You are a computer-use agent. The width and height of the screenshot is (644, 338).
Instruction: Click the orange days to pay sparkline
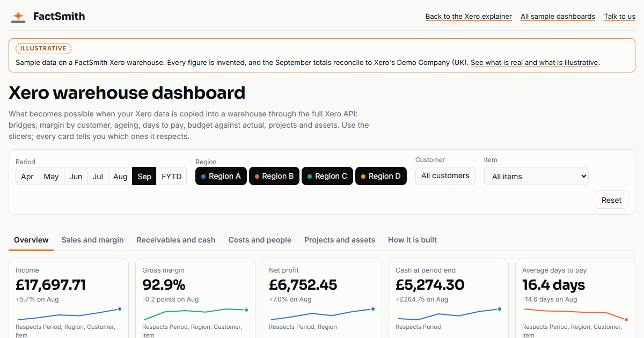(575, 314)
